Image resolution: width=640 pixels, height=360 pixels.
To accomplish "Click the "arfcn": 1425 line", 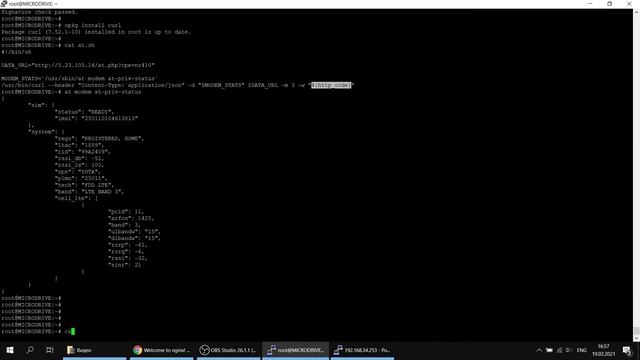I will click(131, 218).
